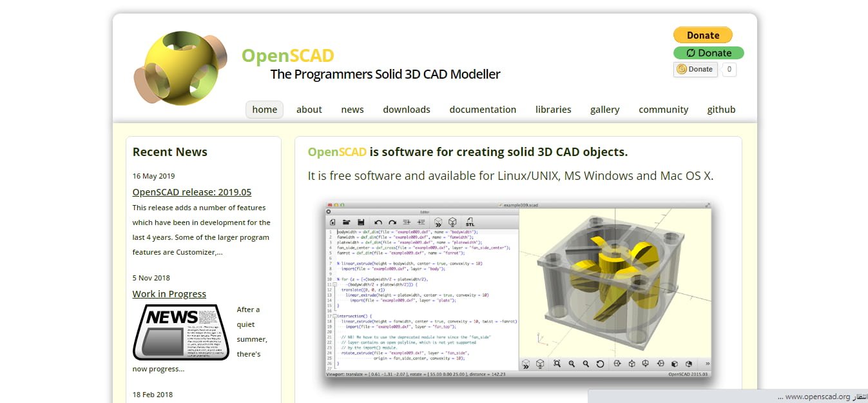868x403 pixels.
Task: Click the yellow PayPal Donate button
Action: (703, 35)
